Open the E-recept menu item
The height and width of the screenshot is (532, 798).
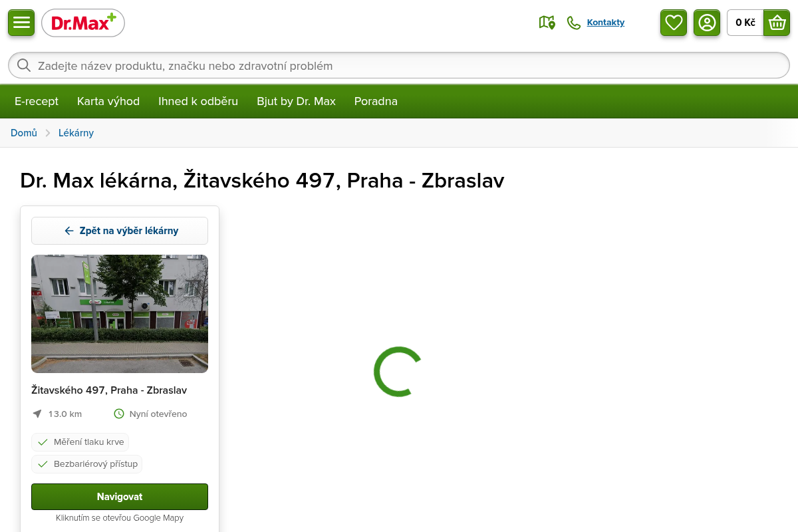click(37, 101)
